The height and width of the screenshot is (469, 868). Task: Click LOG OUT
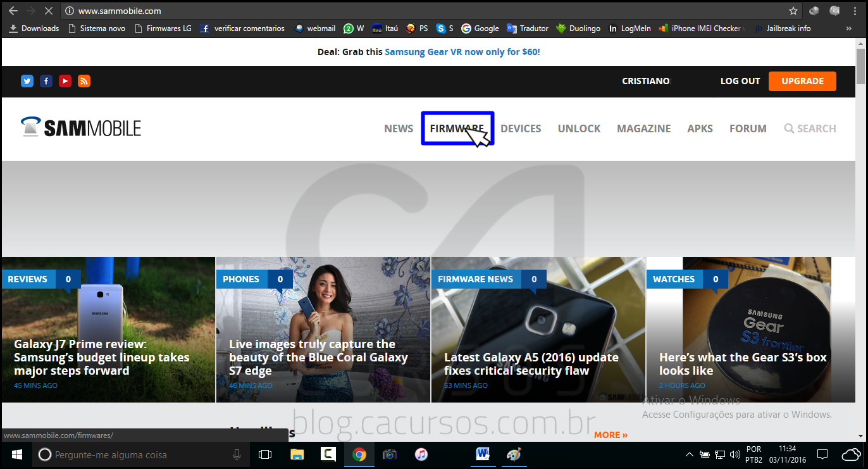[x=740, y=81]
